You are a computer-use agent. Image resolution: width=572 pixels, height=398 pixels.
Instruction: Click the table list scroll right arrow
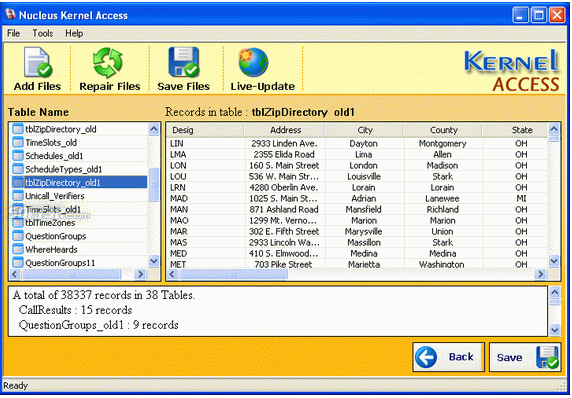140,274
